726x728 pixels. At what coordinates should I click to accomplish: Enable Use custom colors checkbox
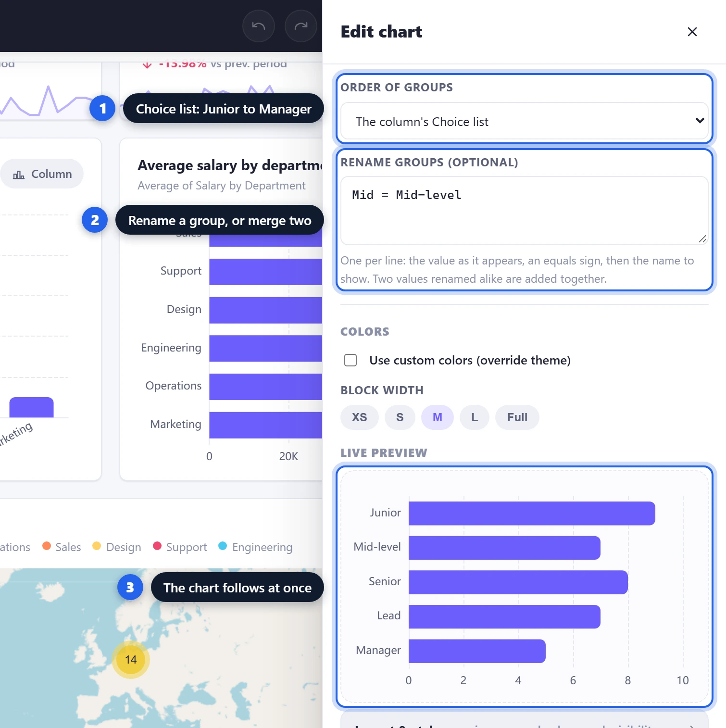(x=350, y=360)
